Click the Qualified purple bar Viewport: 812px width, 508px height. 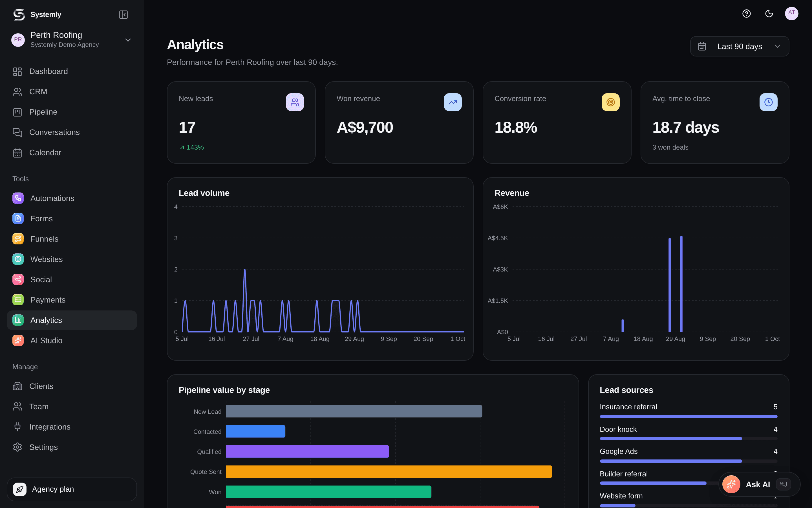(307, 452)
